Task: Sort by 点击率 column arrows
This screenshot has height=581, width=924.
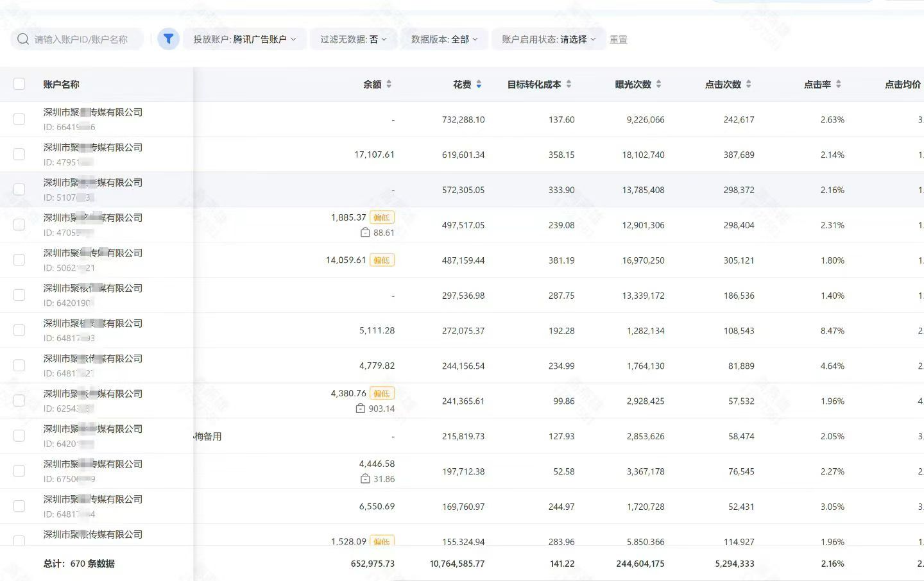Action: pos(838,84)
